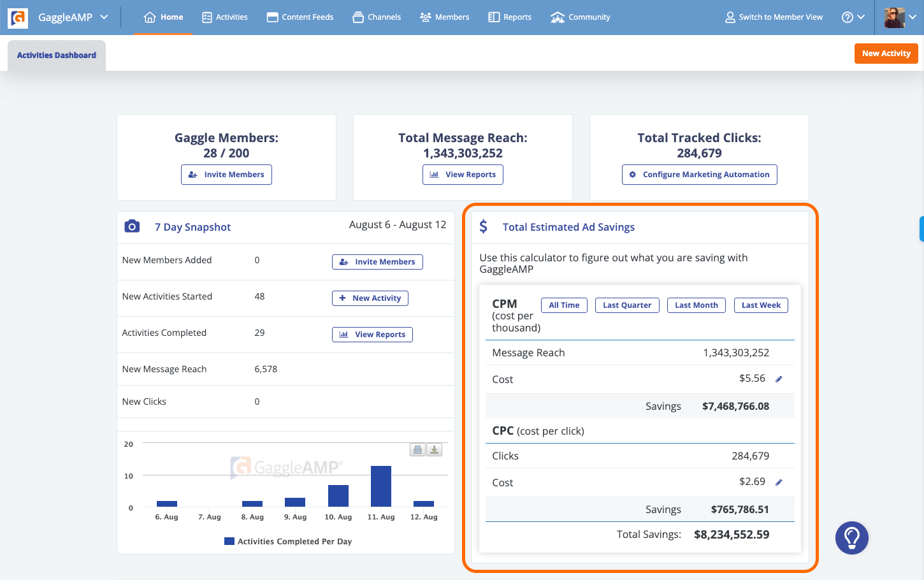Image resolution: width=924 pixels, height=580 pixels.
Task: Click the 11. Aug bar in chart
Action: 381,486
